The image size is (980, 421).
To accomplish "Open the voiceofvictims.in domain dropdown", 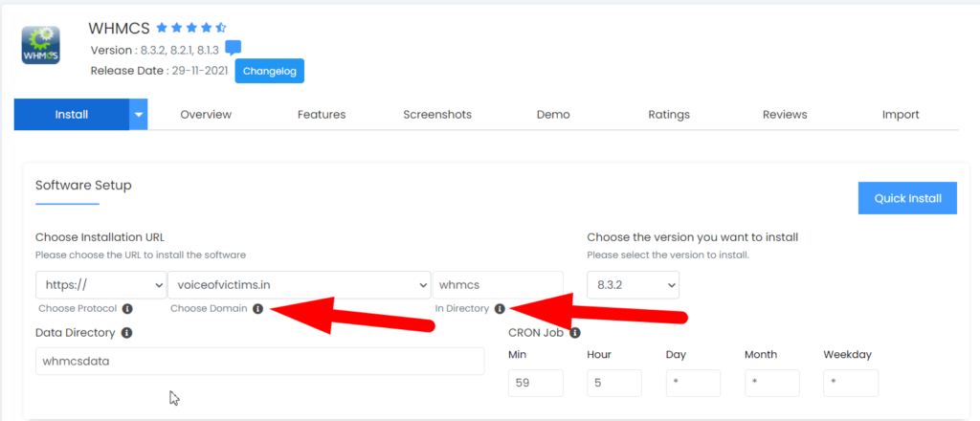I will (300, 285).
